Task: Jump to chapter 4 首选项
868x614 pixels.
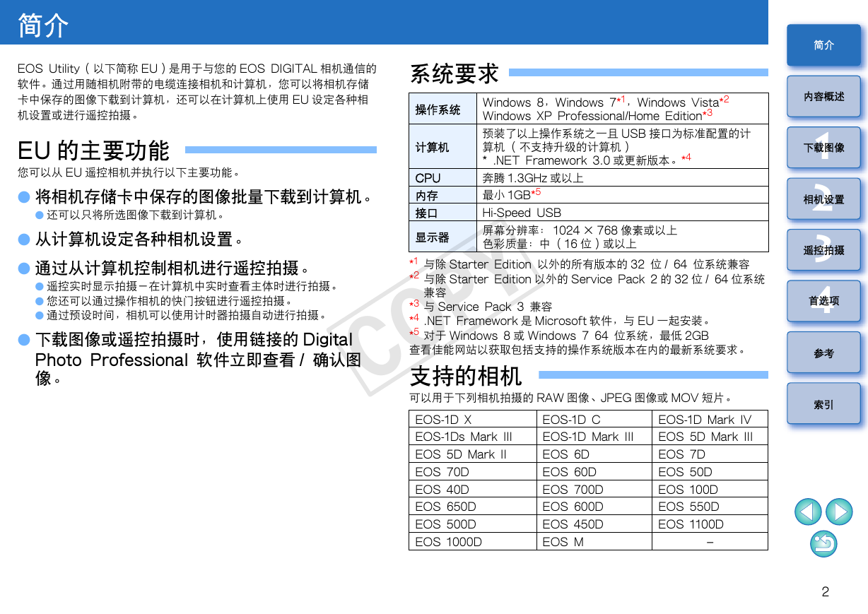Action: pyautogui.click(x=823, y=301)
